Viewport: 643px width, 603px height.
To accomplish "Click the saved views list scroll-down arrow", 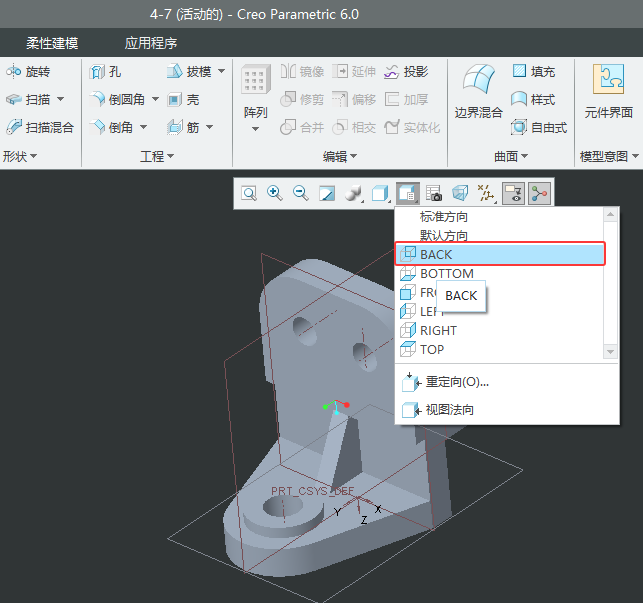I will click(610, 352).
